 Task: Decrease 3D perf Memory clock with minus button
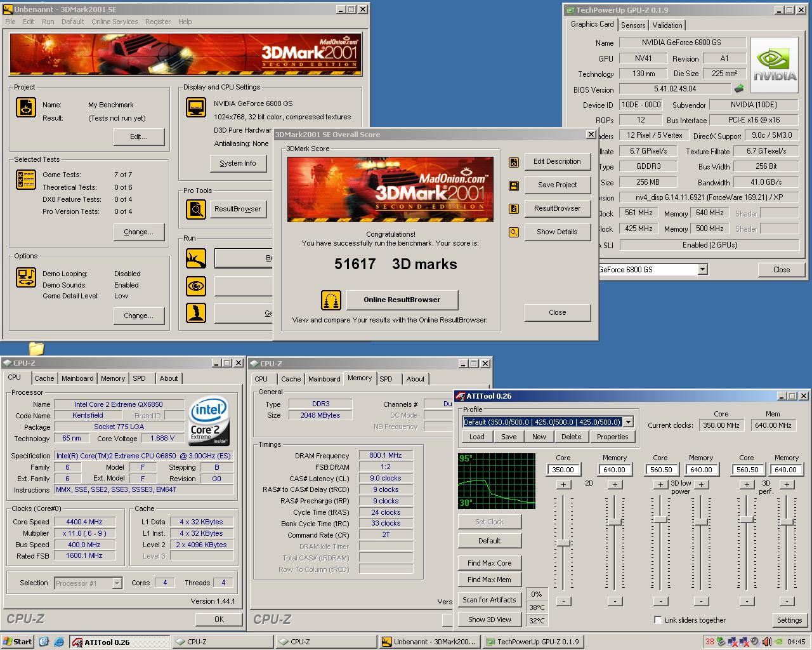[x=787, y=601]
